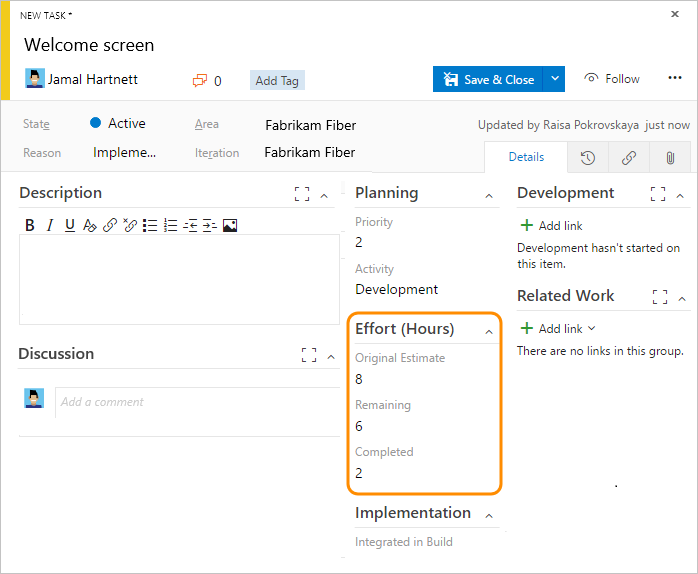
Task: Close the New Task dialog
Action: [x=675, y=14]
